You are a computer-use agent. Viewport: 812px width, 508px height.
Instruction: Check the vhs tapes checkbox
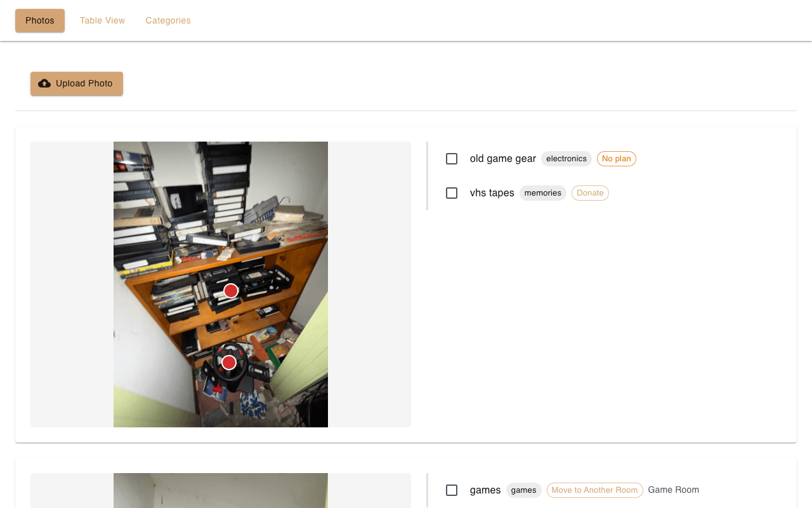[452, 193]
